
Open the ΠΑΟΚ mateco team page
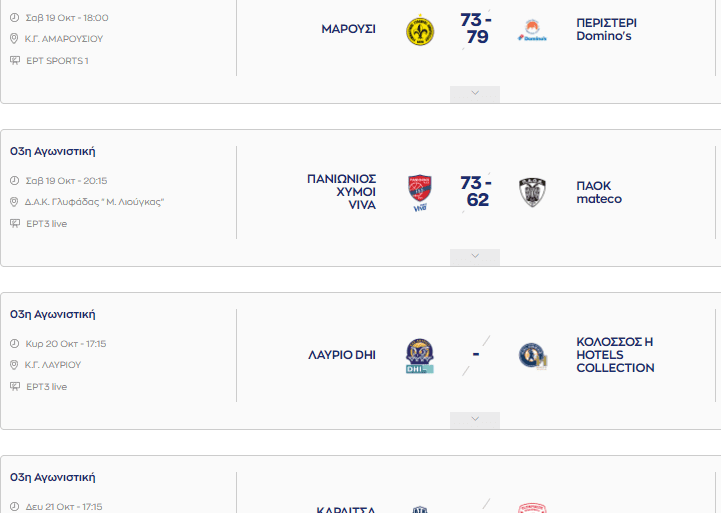[599, 192]
